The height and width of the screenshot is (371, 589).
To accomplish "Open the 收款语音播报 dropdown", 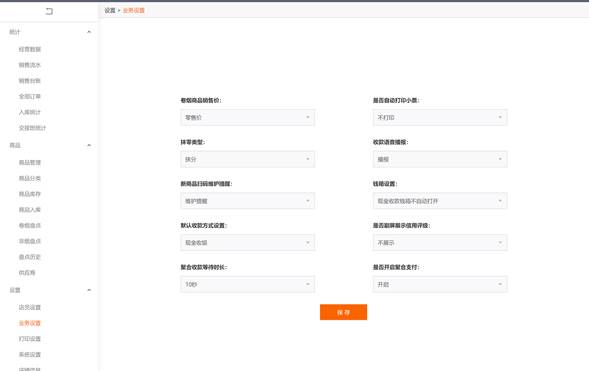I will tap(440, 159).
